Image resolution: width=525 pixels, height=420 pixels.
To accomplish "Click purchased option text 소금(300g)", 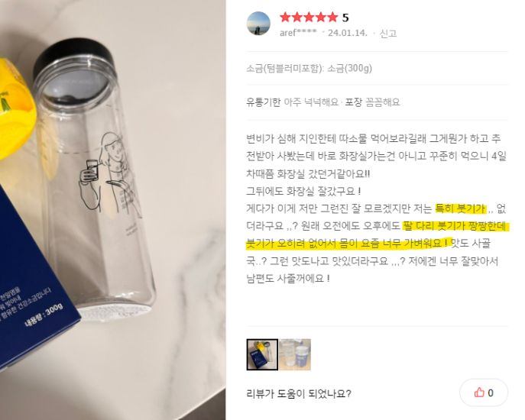I will coord(349,68).
